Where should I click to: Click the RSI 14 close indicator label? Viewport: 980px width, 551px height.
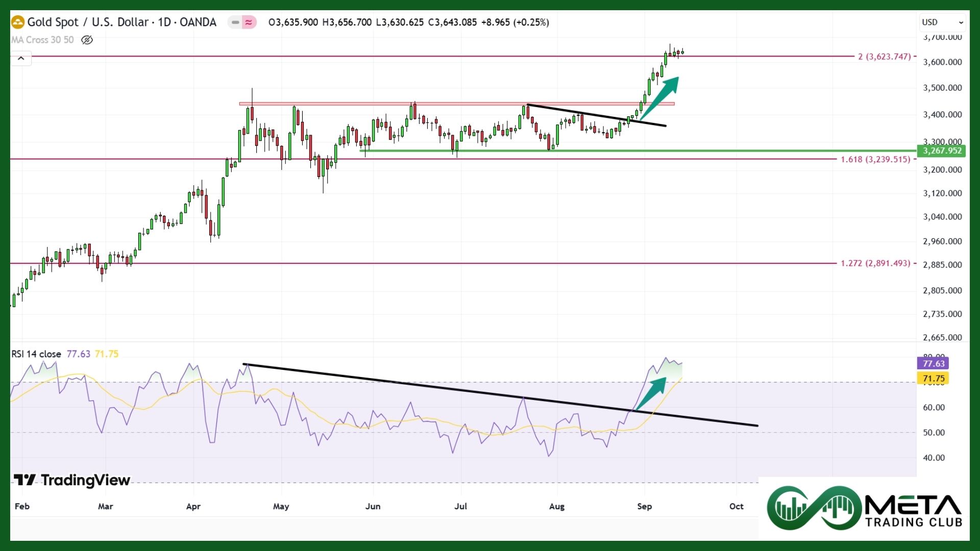[36, 353]
